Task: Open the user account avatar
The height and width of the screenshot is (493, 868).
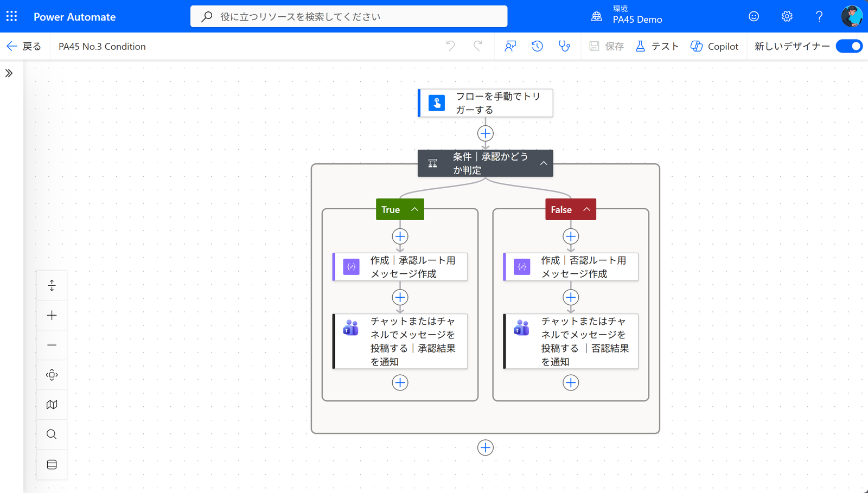Action: [x=852, y=16]
